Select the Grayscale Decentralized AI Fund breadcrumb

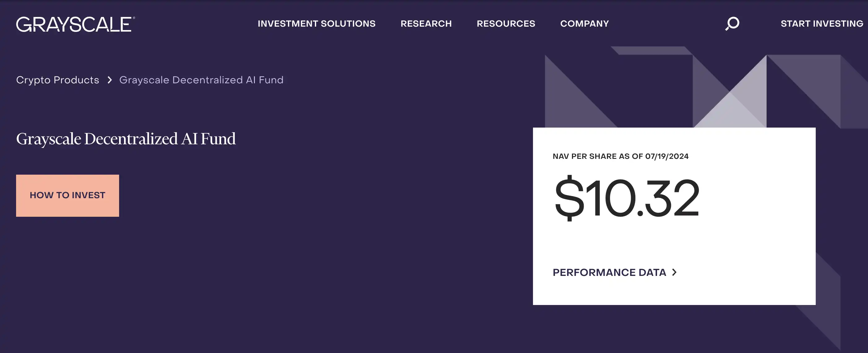[201, 80]
